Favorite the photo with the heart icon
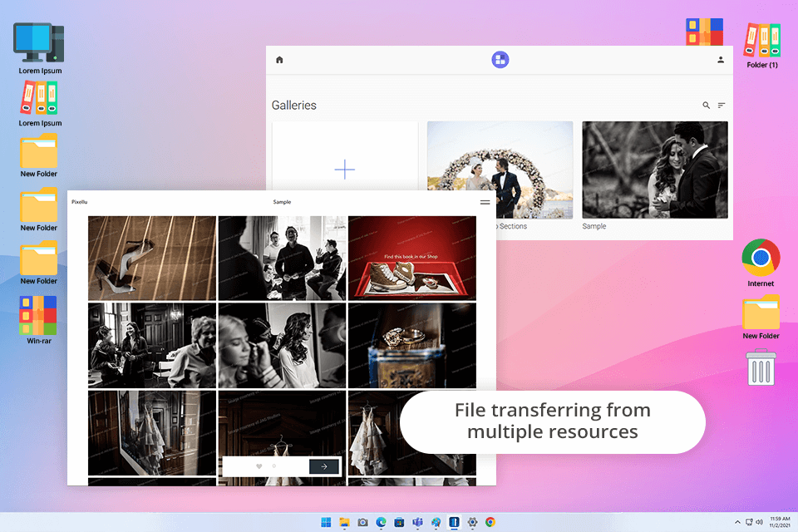 coord(259,466)
